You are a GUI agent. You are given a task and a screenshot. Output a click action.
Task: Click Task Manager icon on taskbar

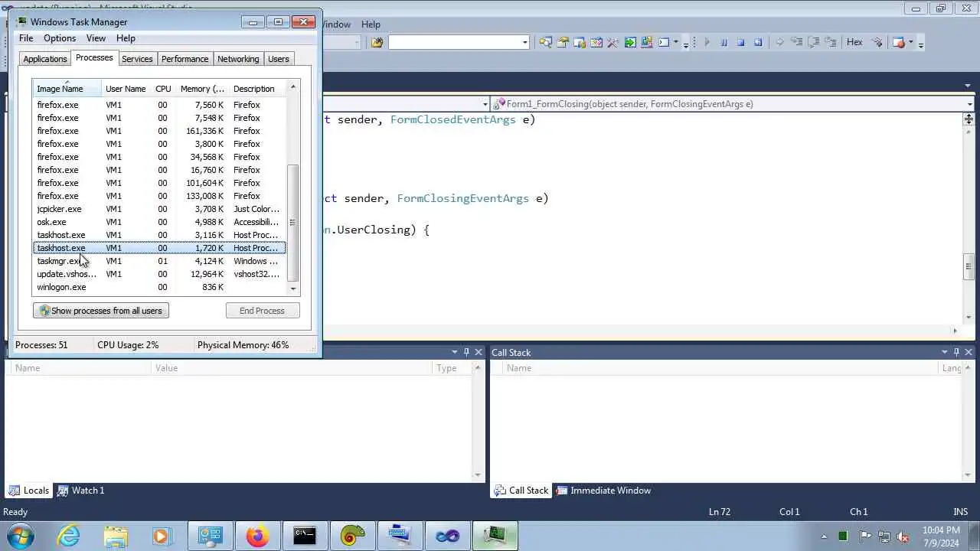coord(495,536)
